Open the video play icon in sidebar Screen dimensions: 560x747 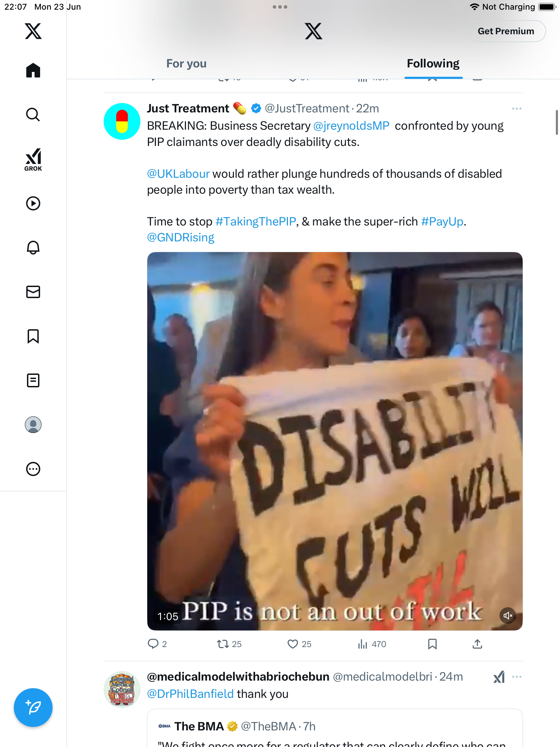click(x=33, y=203)
